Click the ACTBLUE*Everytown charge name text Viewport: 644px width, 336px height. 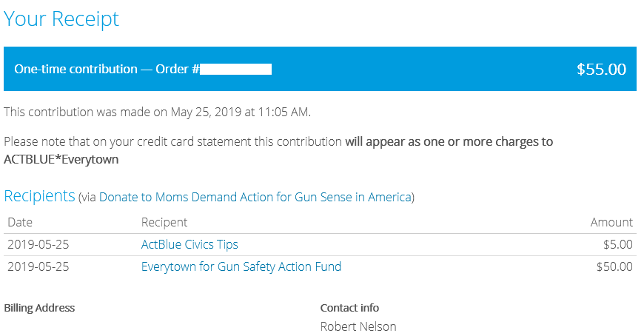(61, 159)
